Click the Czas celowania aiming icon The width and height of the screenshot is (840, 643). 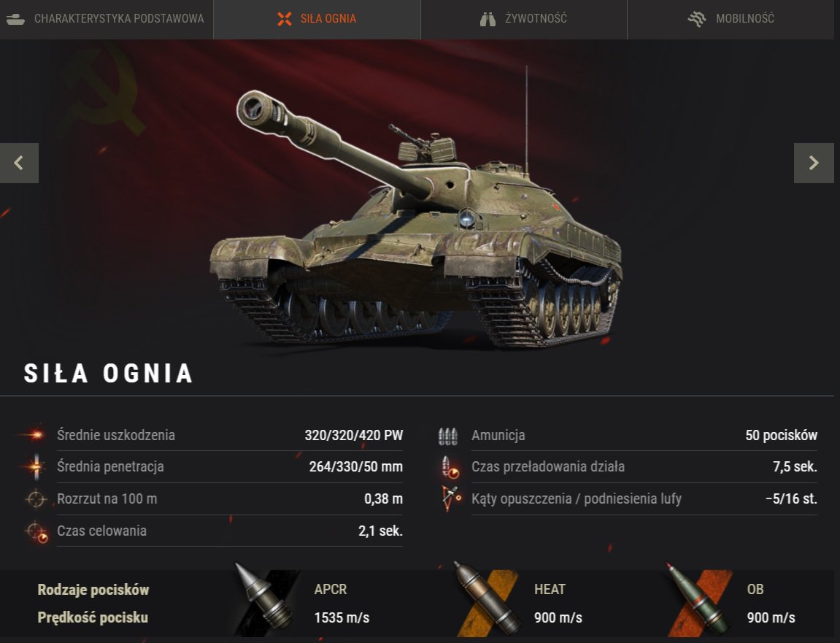[37, 532]
